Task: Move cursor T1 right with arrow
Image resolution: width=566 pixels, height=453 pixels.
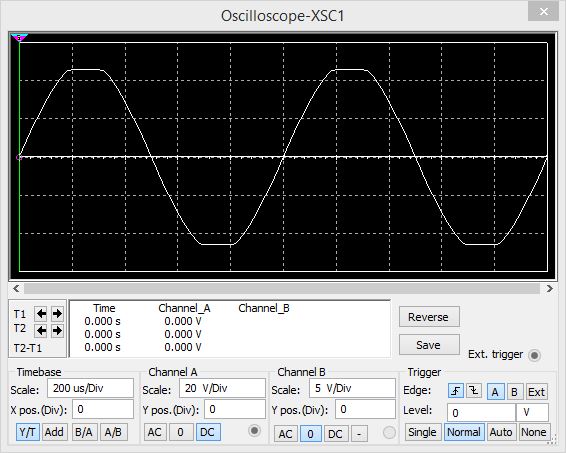Action: point(57,314)
